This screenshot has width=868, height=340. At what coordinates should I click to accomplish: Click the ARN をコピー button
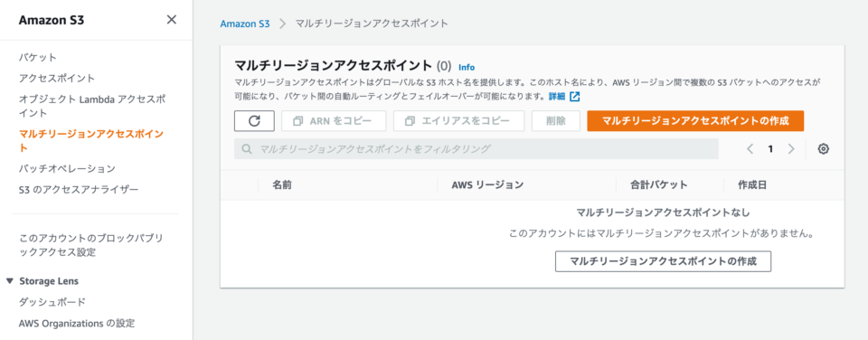click(334, 120)
